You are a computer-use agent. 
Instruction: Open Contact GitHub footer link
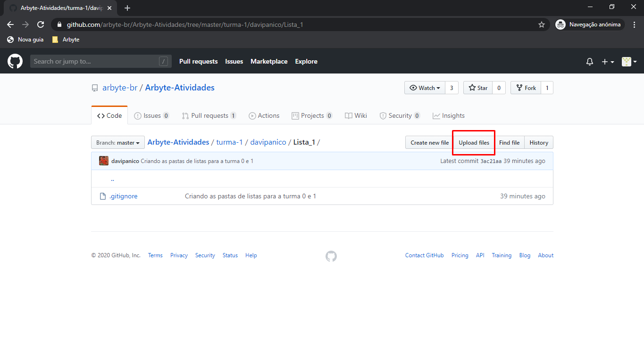pos(424,255)
